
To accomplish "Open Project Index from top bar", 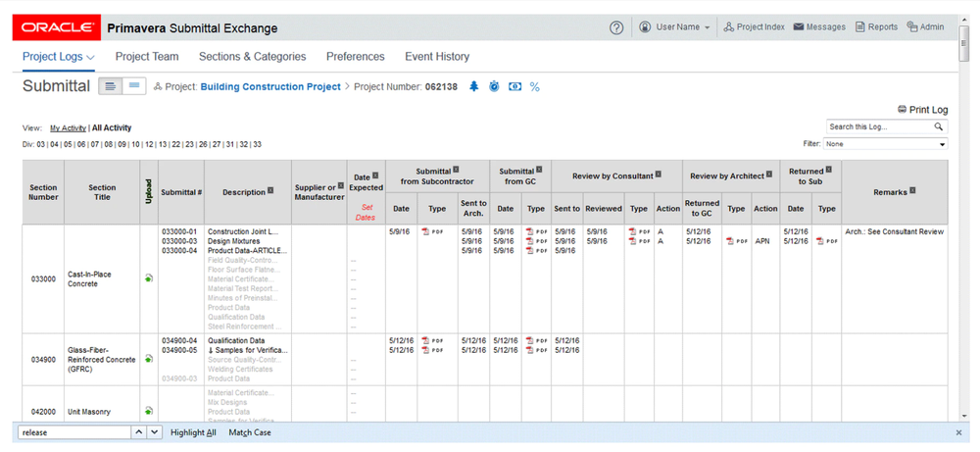I will (754, 26).
